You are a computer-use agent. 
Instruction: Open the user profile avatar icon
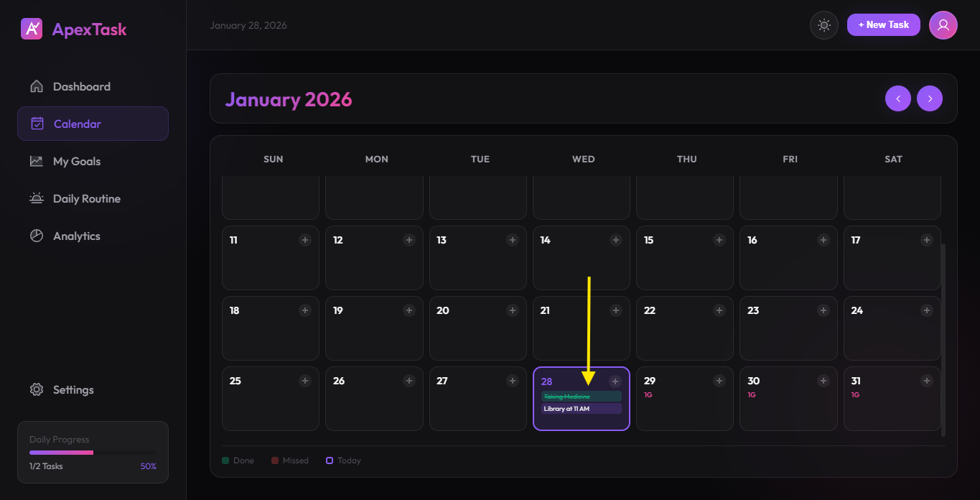pyautogui.click(x=943, y=24)
